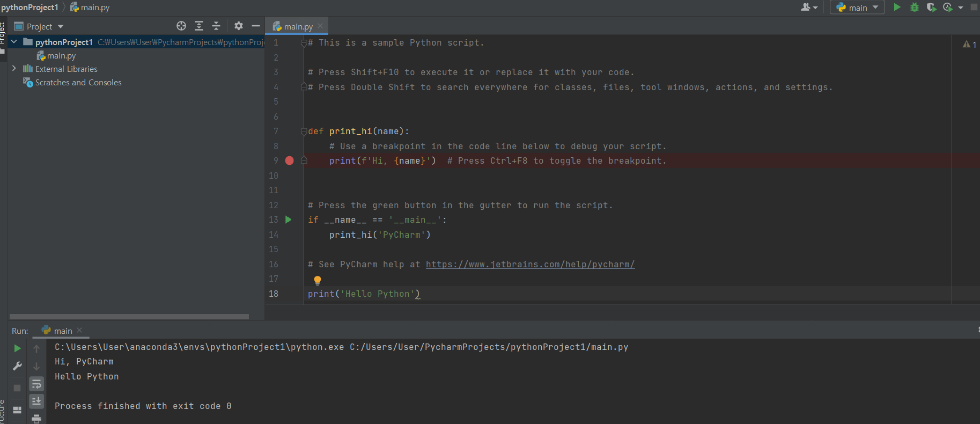The width and height of the screenshot is (980, 424).
Task: Start debugging with the green bug icon
Action: click(x=915, y=7)
